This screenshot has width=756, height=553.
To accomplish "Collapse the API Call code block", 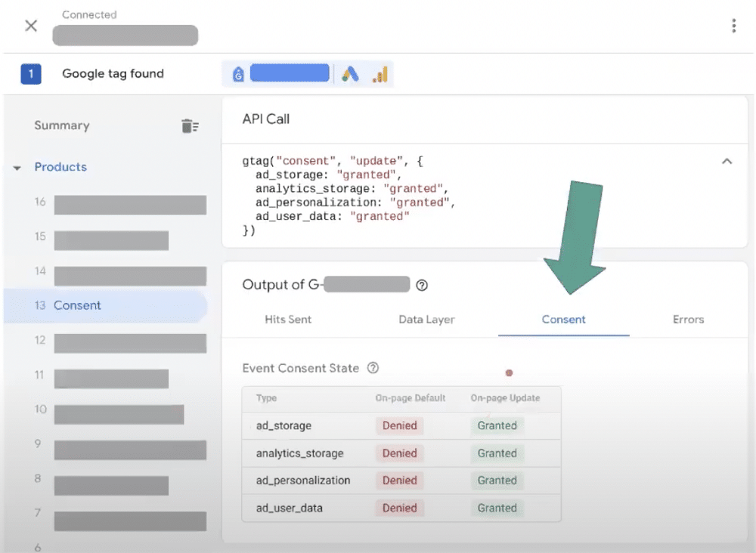I will [727, 161].
